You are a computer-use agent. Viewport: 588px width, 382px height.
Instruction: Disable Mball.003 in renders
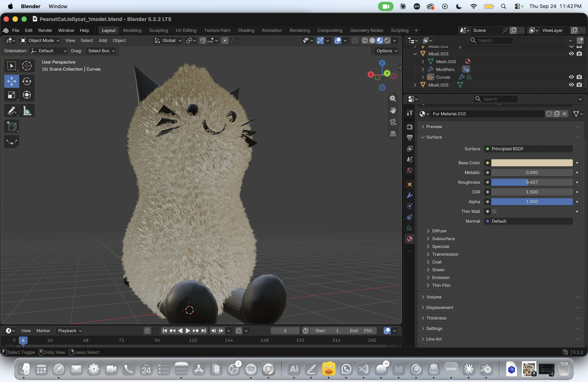[x=579, y=54]
